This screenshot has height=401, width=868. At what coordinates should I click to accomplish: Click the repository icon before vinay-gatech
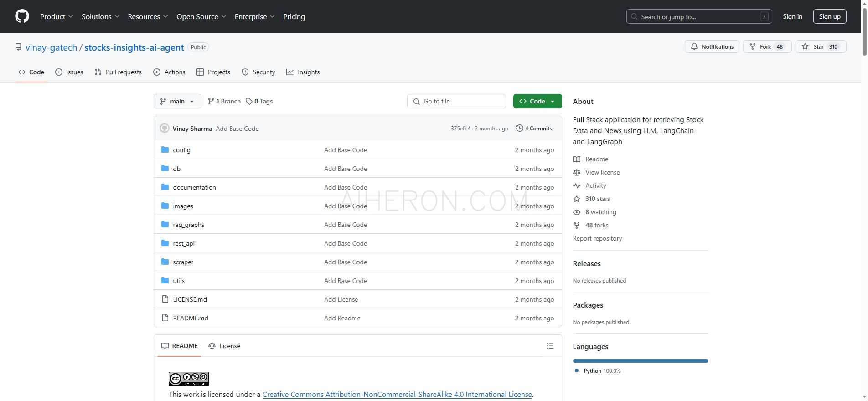[x=18, y=47]
